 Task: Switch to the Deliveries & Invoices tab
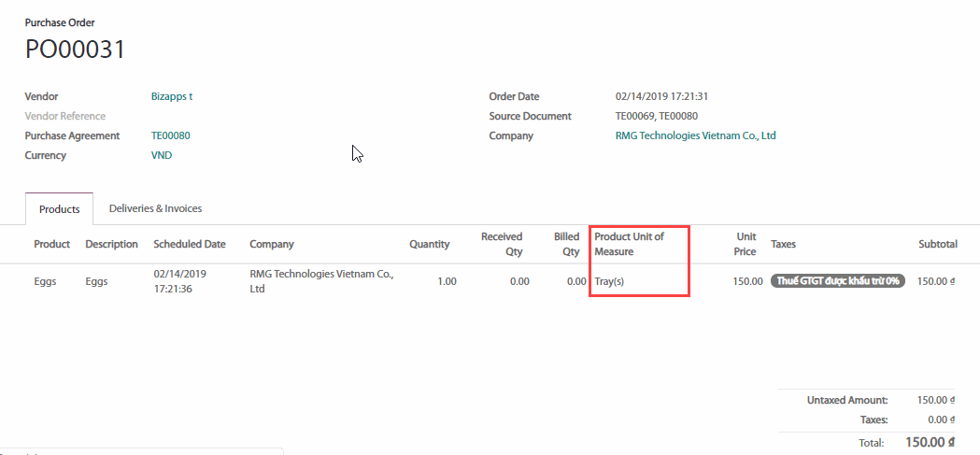coord(155,208)
